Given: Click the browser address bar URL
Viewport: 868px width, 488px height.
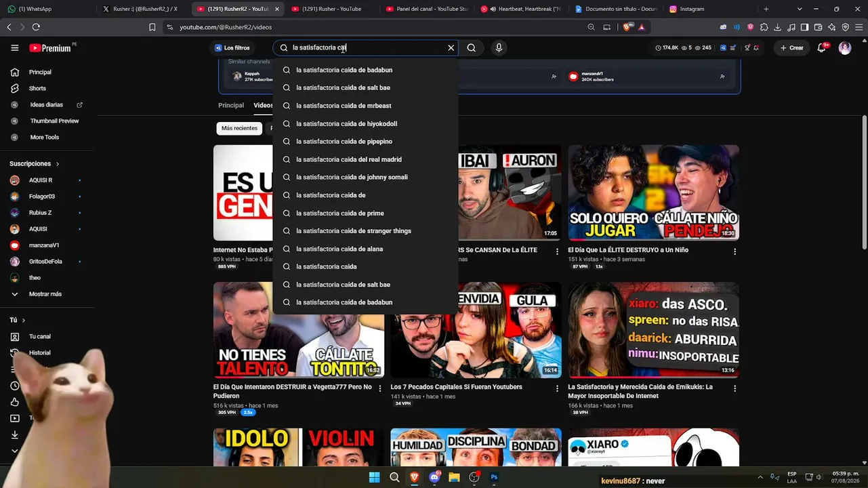Looking at the screenshot, I should (x=226, y=27).
